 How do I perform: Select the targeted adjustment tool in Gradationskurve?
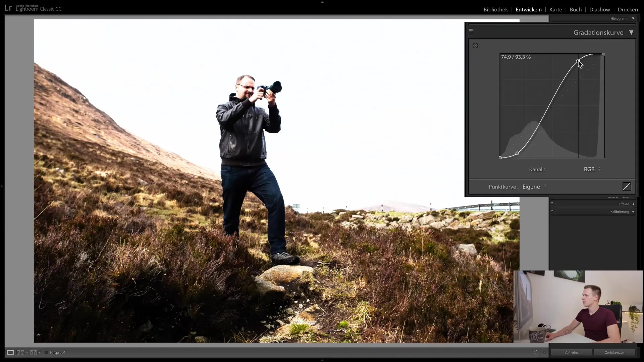[x=475, y=46]
